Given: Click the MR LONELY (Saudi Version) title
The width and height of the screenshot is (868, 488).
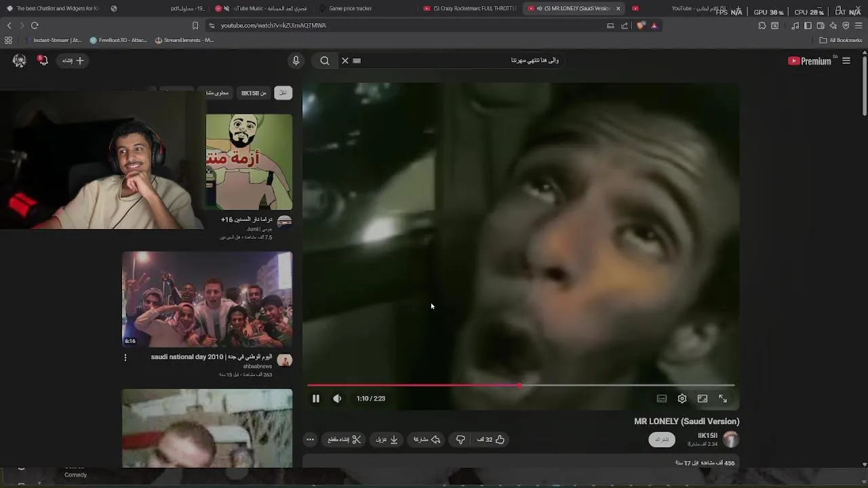Looking at the screenshot, I should click(x=686, y=422).
